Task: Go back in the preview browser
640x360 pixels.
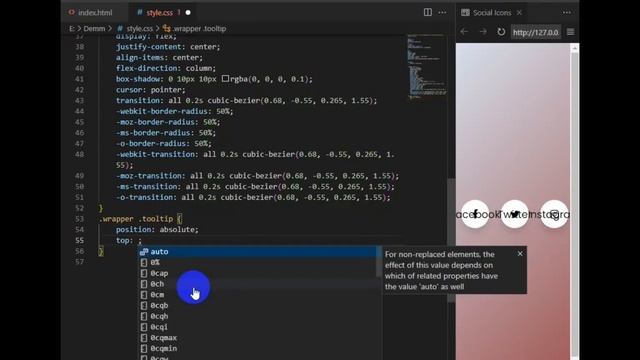Action: [464, 32]
